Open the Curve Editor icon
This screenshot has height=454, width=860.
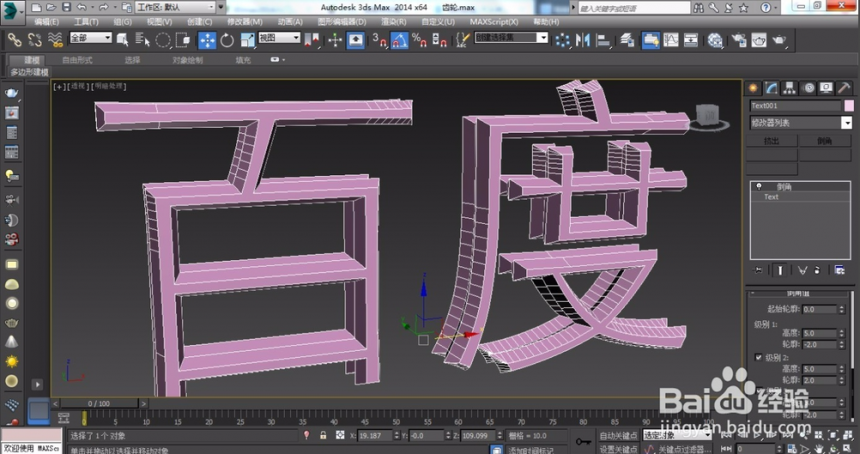(671, 40)
